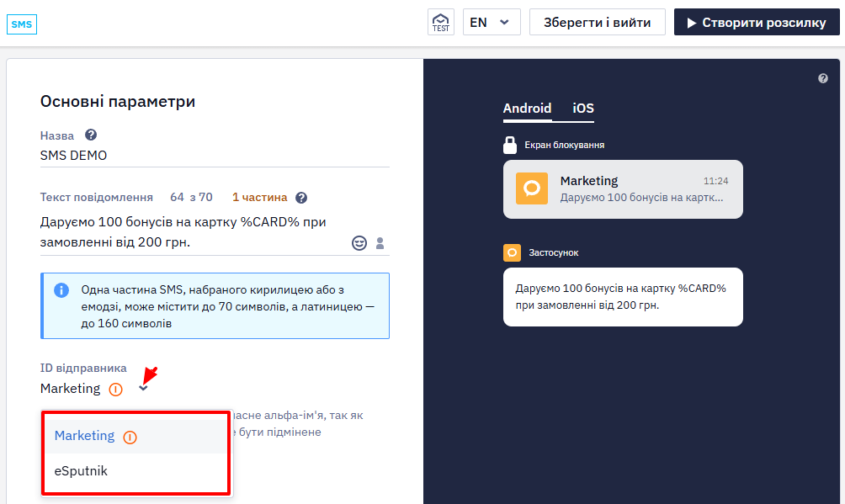Click the Екран блокування label

pos(564,145)
